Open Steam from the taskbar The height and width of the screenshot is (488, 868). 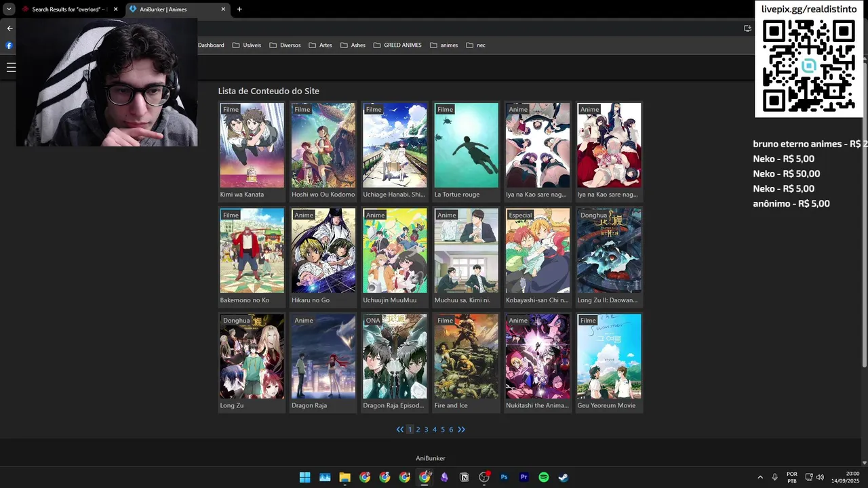pyautogui.click(x=564, y=477)
